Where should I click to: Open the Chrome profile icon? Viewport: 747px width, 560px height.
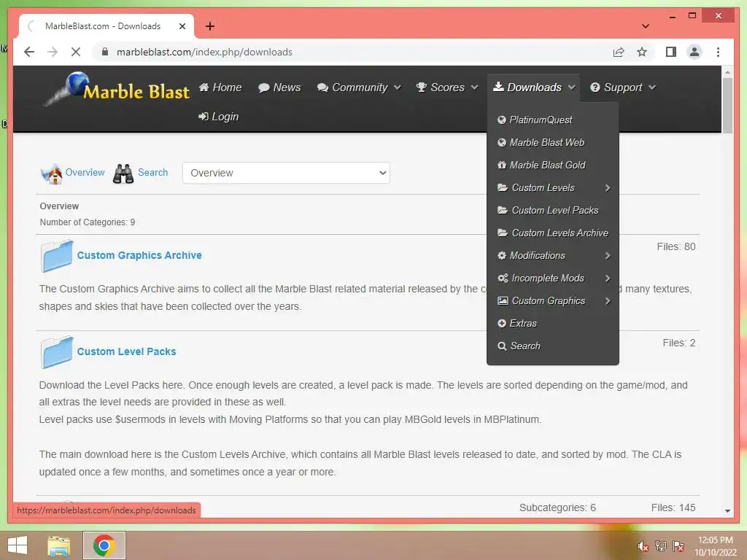[x=694, y=52]
